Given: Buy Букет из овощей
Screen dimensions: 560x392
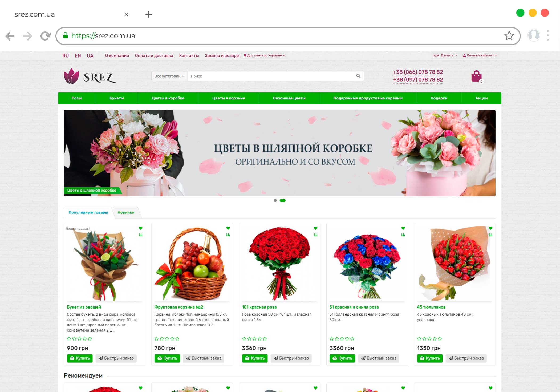Looking at the screenshot, I should click(80, 358).
